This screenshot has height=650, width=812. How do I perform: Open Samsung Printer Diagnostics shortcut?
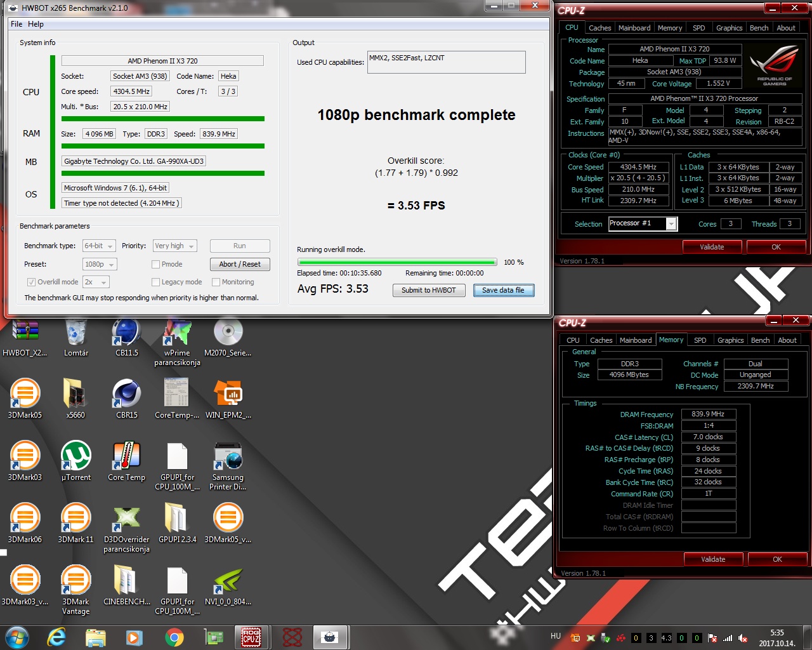(228, 466)
